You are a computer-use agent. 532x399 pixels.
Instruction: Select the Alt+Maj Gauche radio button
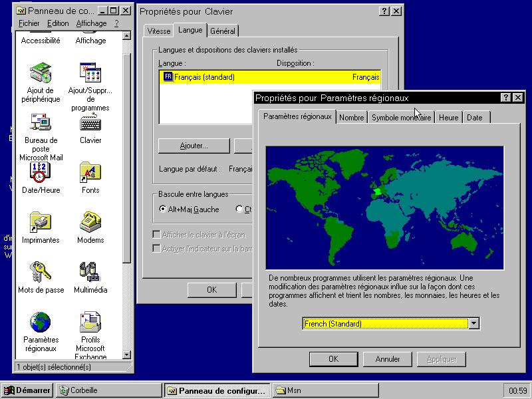162,209
